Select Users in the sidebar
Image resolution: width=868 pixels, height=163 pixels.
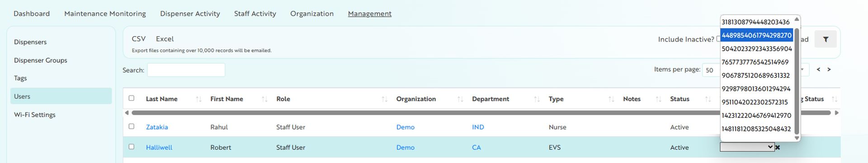click(61, 96)
